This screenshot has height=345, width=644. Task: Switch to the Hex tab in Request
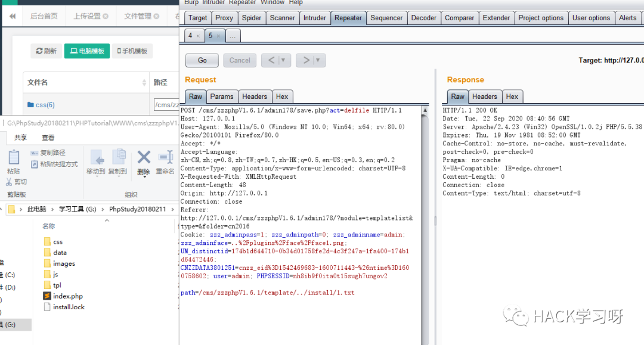click(x=282, y=97)
